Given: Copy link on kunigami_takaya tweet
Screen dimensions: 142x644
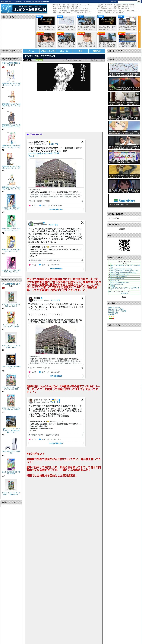Looking at the screenshot, I should (x=54, y=372).
